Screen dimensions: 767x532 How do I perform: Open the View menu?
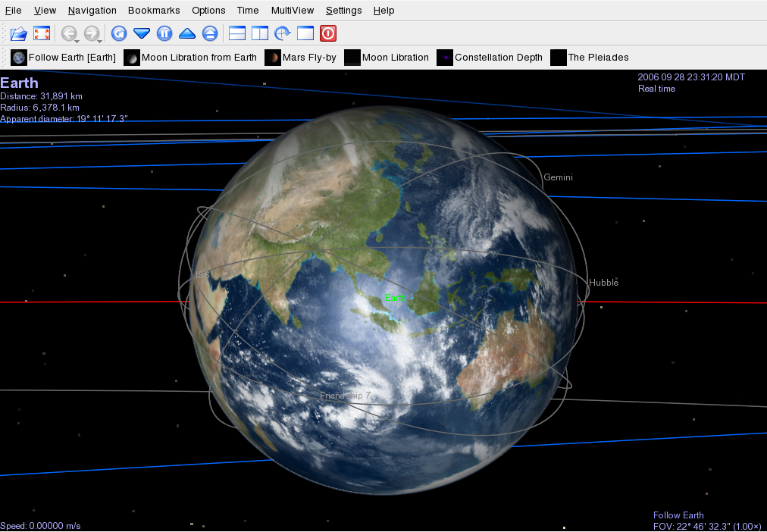[x=45, y=11]
